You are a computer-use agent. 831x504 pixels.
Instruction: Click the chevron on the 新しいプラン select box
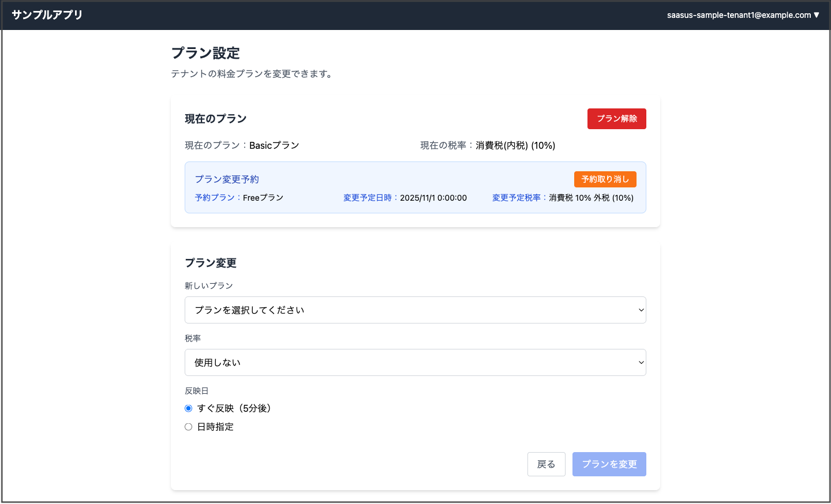pos(641,310)
